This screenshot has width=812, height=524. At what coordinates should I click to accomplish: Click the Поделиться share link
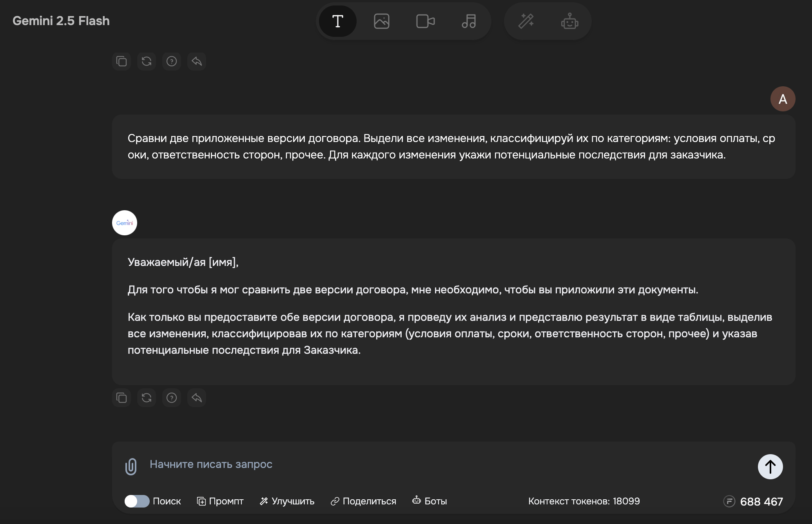363,501
